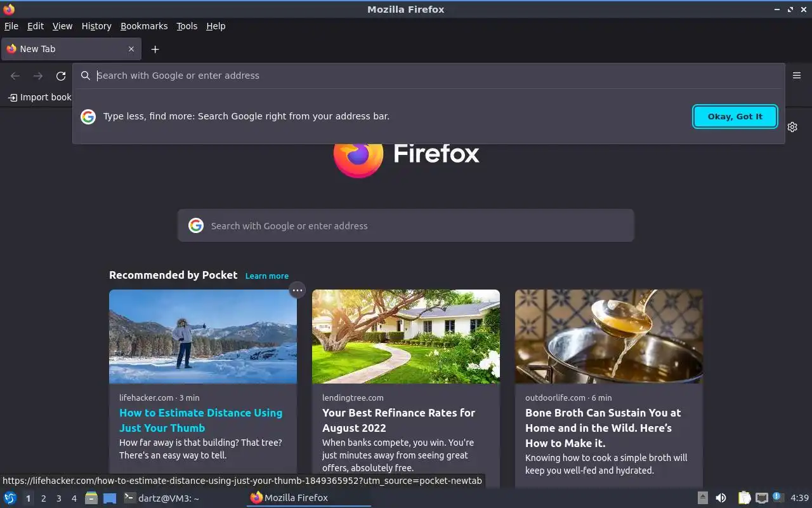Click the Google icon in the tip banner

click(88, 116)
